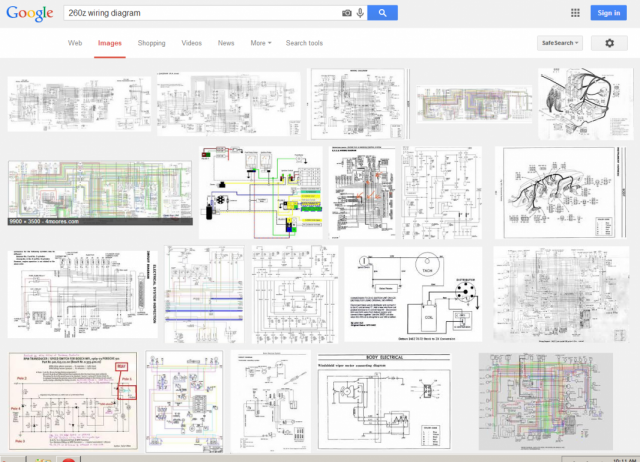The height and width of the screenshot is (462, 640).
Task: Activate voice search microphone icon
Action: 360,13
